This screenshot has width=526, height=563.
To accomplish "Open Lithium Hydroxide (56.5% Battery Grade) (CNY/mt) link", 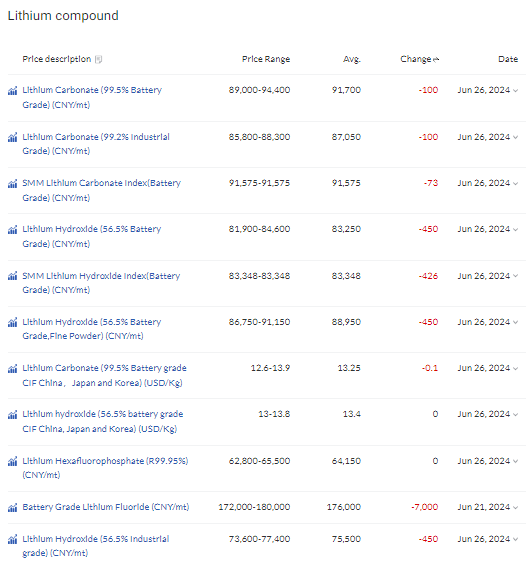I will [x=92, y=236].
